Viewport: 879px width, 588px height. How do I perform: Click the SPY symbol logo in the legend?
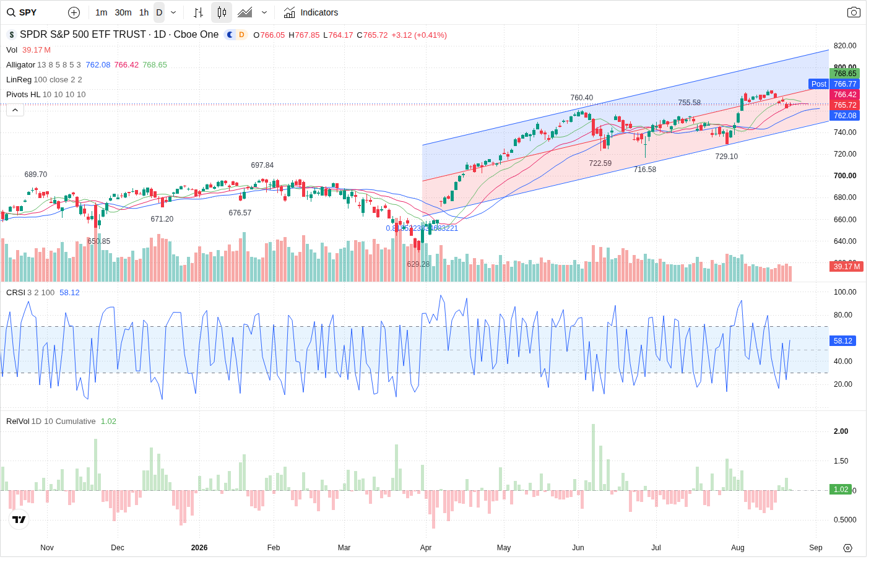coord(12,35)
